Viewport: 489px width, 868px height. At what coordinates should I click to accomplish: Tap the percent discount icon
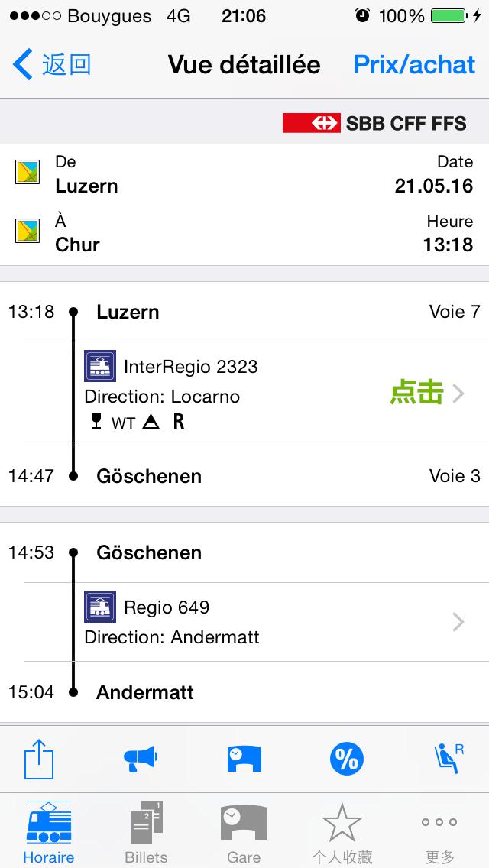point(347,759)
